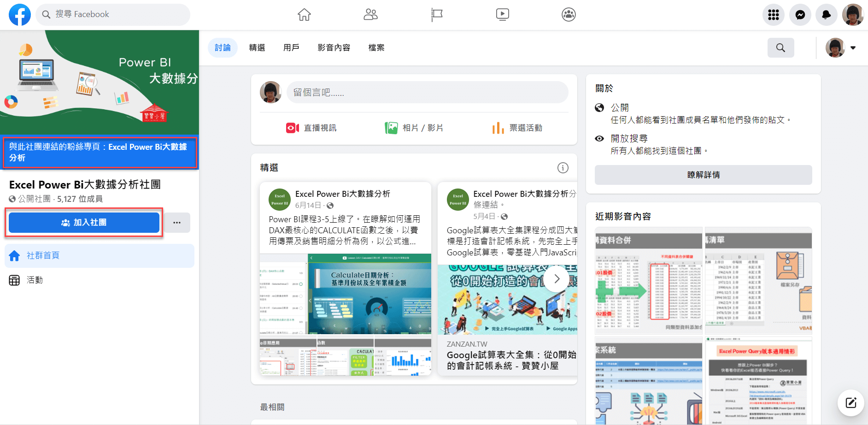This screenshot has width=868, height=425.
Task: Click the 加入社團 join group button
Action: pyautogui.click(x=84, y=223)
